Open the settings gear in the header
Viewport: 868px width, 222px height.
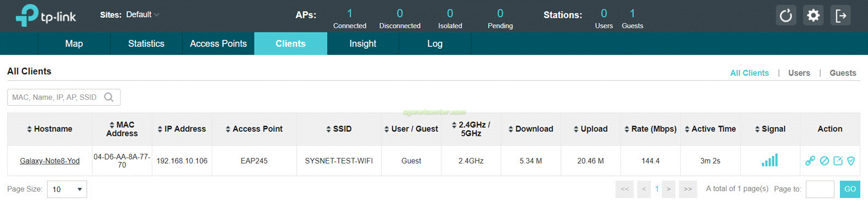coord(813,15)
